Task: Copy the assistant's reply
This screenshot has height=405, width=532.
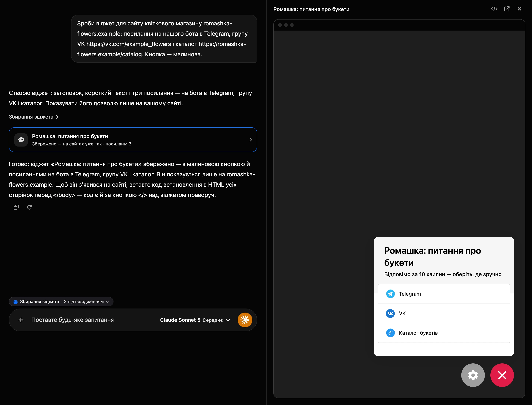Action: pyautogui.click(x=16, y=207)
